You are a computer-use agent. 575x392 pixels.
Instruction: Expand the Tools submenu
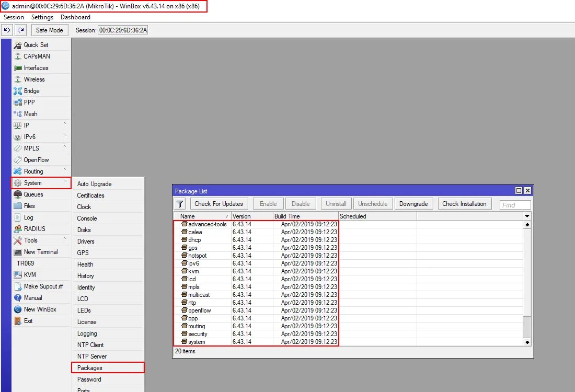41,240
